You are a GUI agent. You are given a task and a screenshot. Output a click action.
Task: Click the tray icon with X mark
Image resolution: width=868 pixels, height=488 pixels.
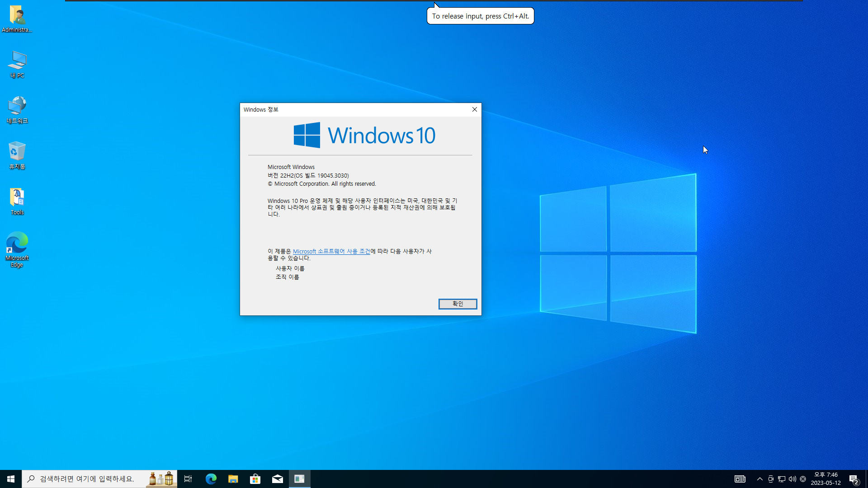tap(803, 479)
